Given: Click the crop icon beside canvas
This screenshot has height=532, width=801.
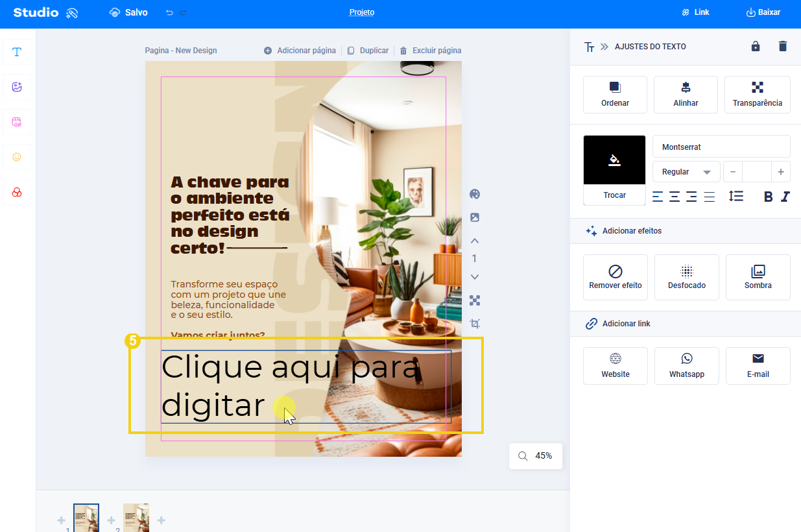Looking at the screenshot, I should point(475,324).
